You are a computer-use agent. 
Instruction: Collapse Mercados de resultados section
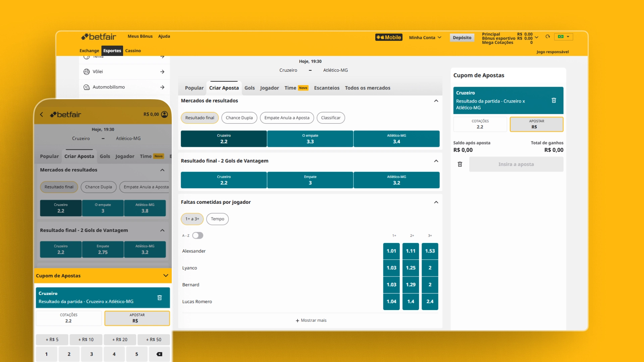436,101
